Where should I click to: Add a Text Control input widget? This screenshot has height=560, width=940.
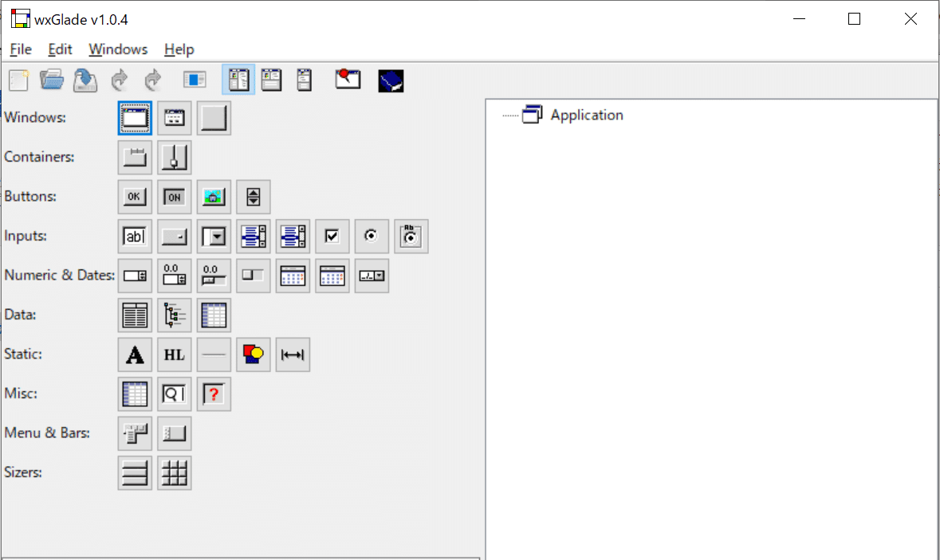click(x=135, y=237)
